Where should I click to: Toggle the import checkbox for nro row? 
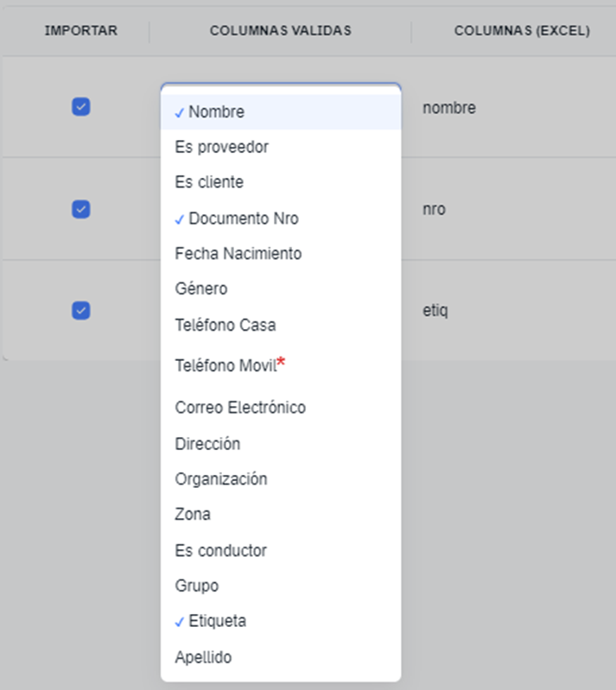(81, 209)
